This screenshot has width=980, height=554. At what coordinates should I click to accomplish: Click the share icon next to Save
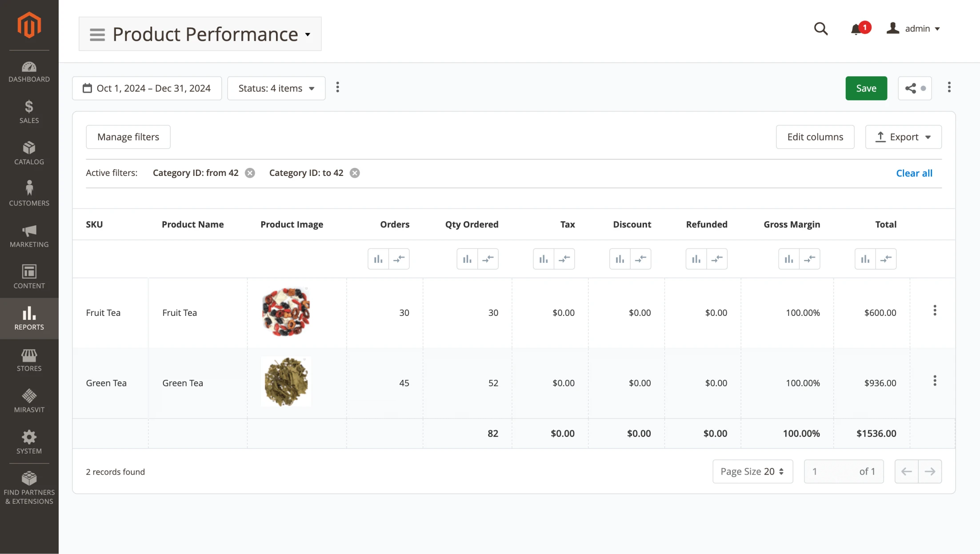911,88
